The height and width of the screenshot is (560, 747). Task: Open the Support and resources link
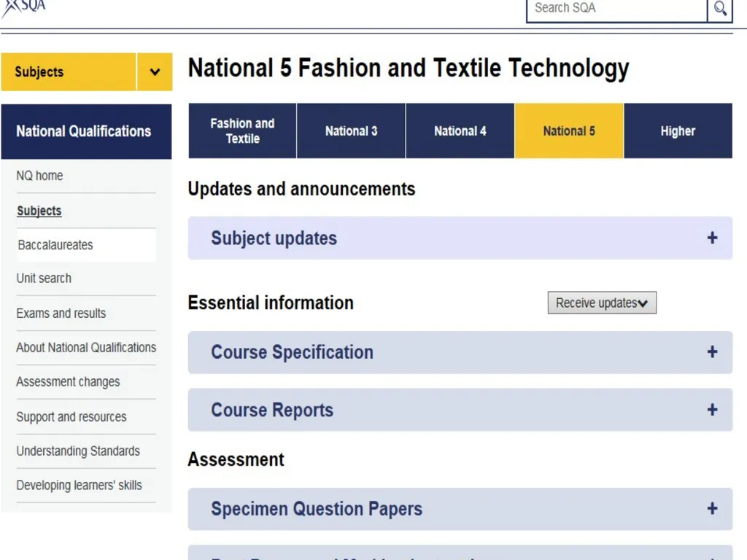(71, 416)
